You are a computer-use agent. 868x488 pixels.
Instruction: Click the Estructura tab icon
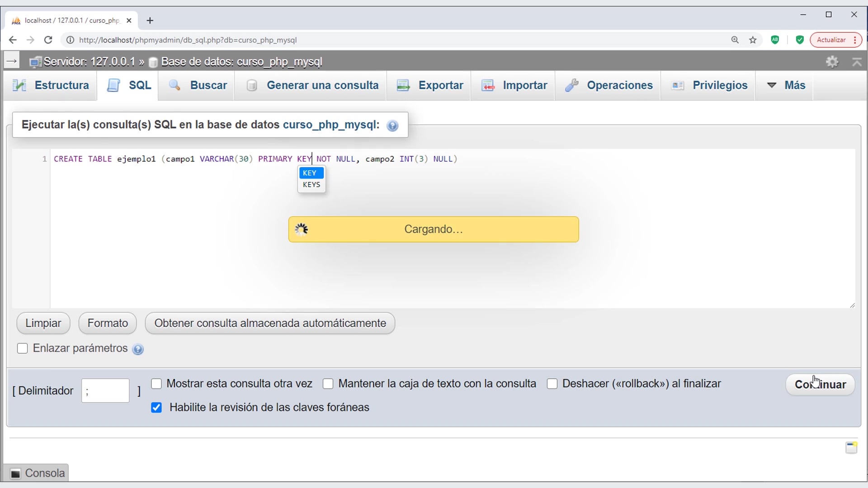[x=19, y=85]
